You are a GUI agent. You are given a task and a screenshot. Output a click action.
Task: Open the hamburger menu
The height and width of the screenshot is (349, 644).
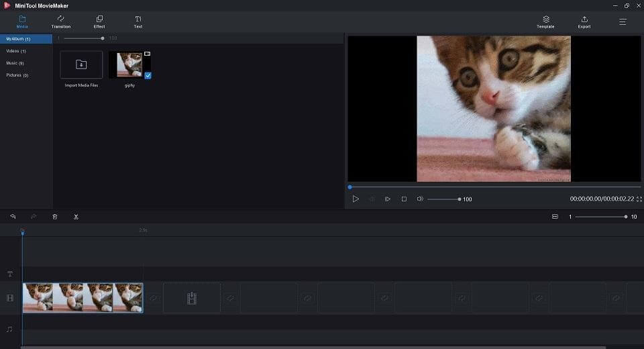pyautogui.click(x=623, y=21)
